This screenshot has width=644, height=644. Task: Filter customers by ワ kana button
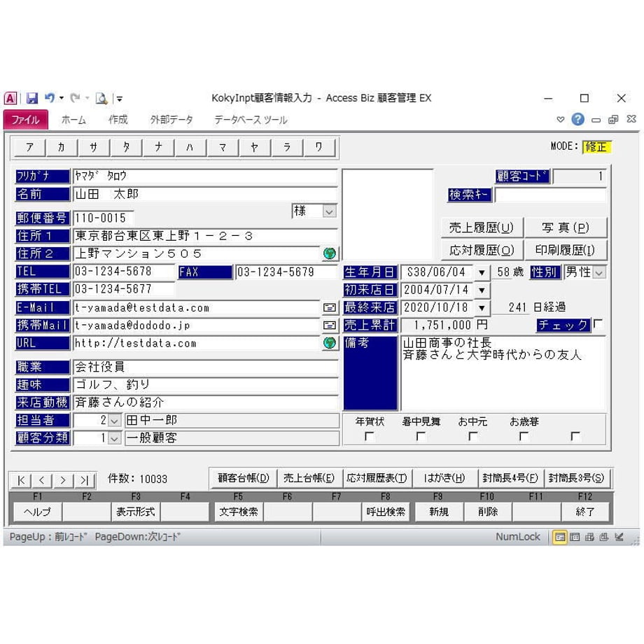coord(319,147)
